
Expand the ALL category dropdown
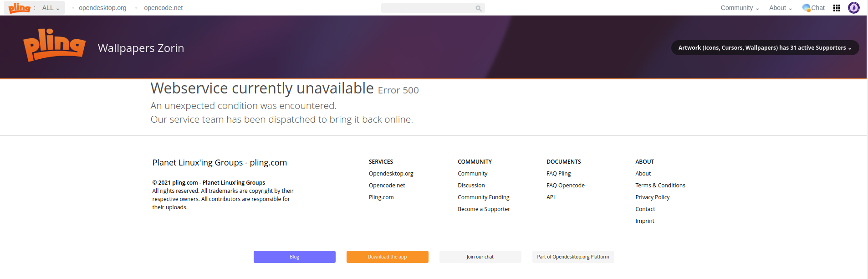point(51,8)
